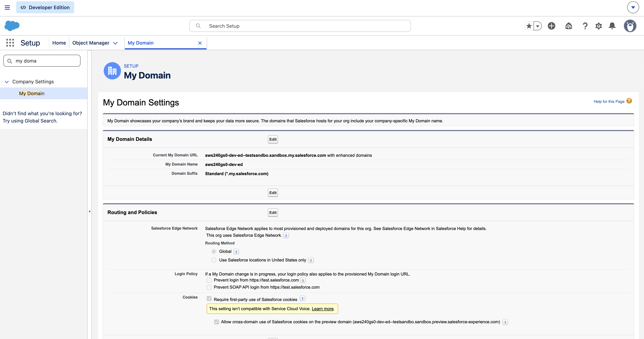The width and height of the screenshot is (644, 339).
Task: Open the Object Manager tab
Action: tap(91, 43)
